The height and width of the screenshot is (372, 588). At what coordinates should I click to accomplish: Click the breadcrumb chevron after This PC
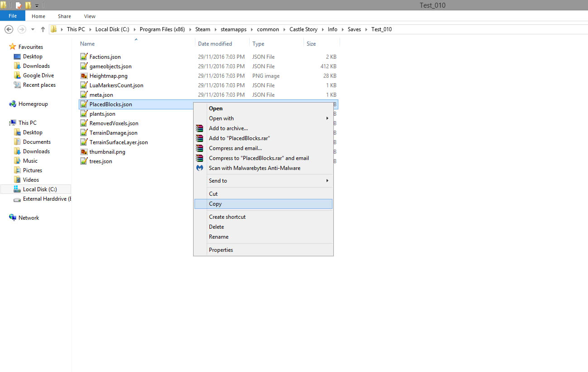click(x=90, y=29)
